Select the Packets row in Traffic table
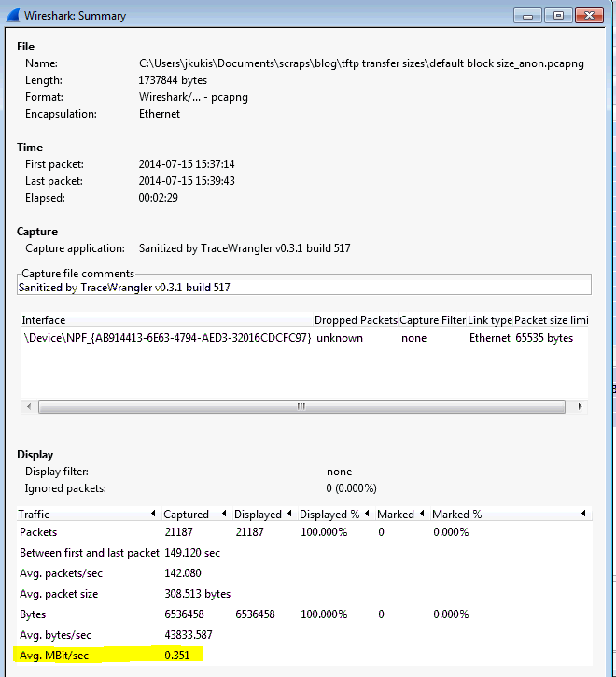Screen dimensions: 616x677 (39, 532)
